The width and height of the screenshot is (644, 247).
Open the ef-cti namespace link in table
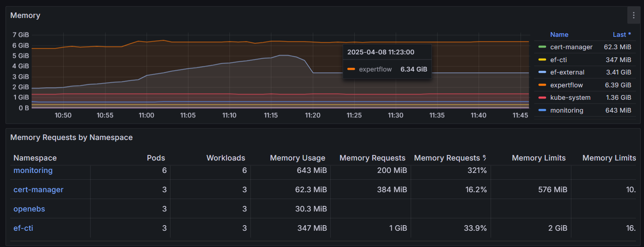[x=23, y=228]
